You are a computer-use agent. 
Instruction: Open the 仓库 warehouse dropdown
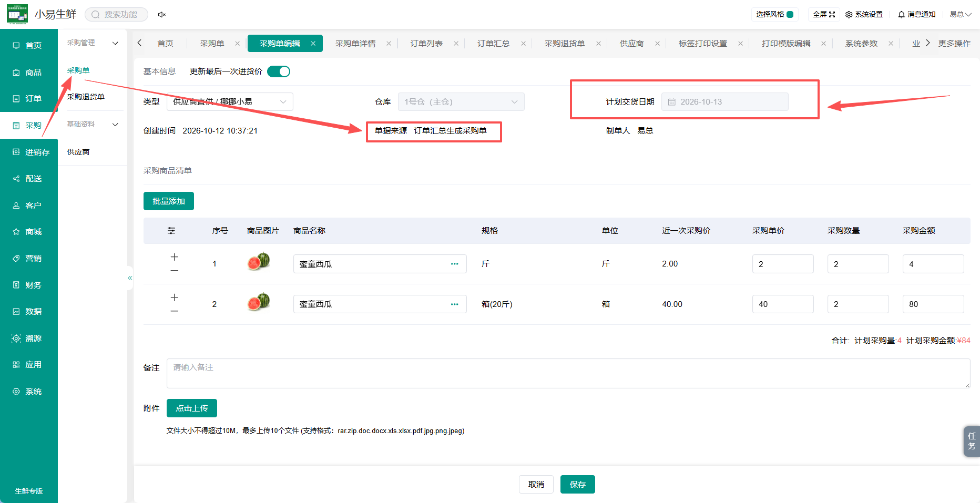461,102
